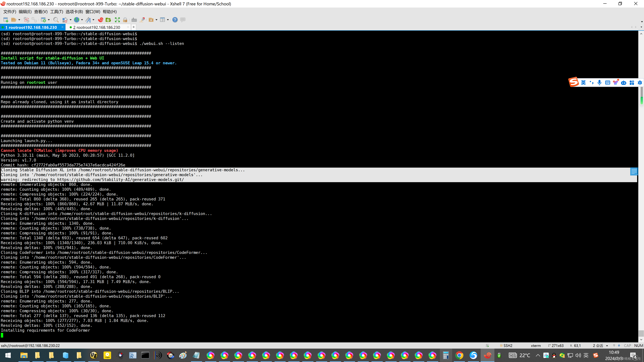
Task: Open the 查看(V) menu
Action: click(x=41, y=12)
